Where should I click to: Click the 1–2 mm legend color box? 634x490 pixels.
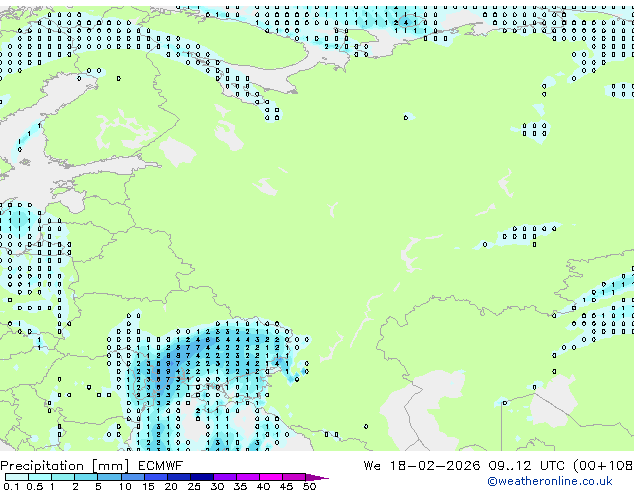(63, 477)
